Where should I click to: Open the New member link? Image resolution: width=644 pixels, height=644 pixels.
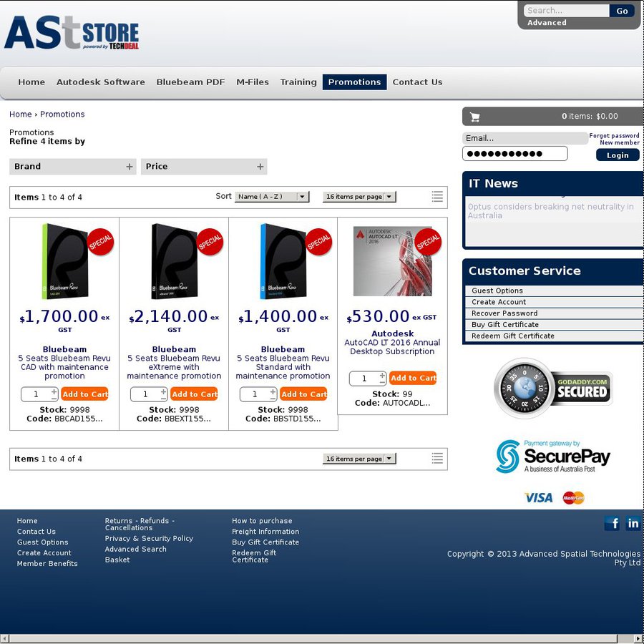[x=620, y=142]
